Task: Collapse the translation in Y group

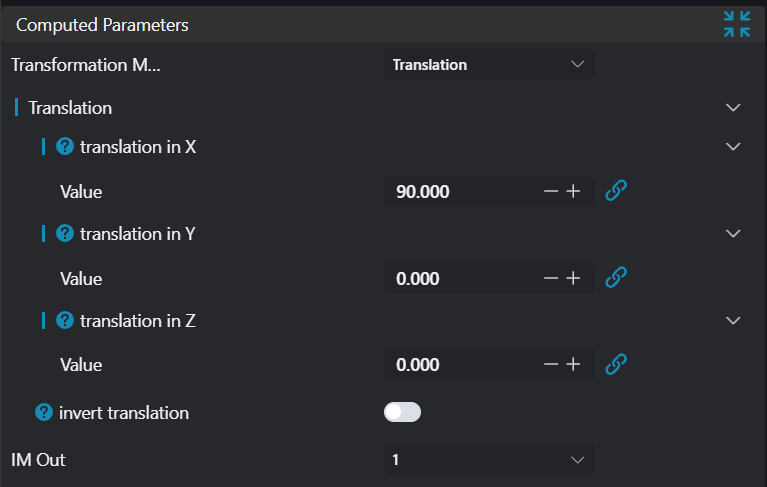Action: 733,233
